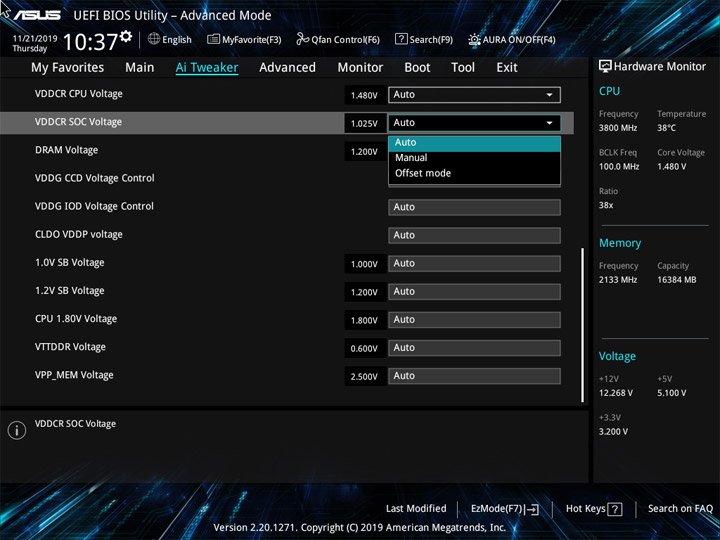Screen dimensions: 720x540
Task: Click the CPU 1.80V Voltage Auto field
Action: click(474, 320)
